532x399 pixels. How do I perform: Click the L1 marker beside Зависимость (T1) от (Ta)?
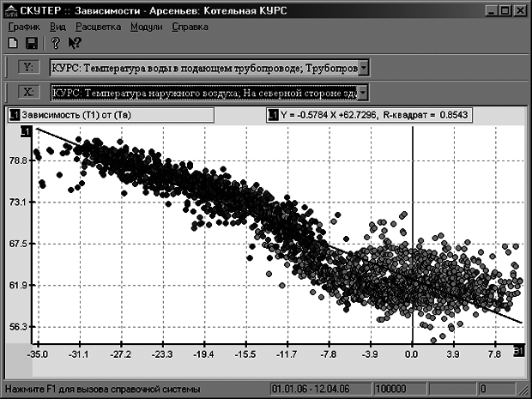15,115
